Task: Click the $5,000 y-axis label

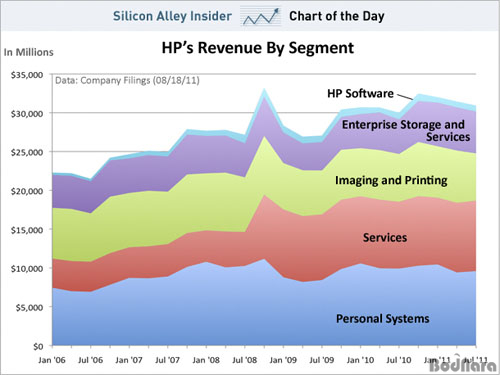Action: (x=29, y=307)
